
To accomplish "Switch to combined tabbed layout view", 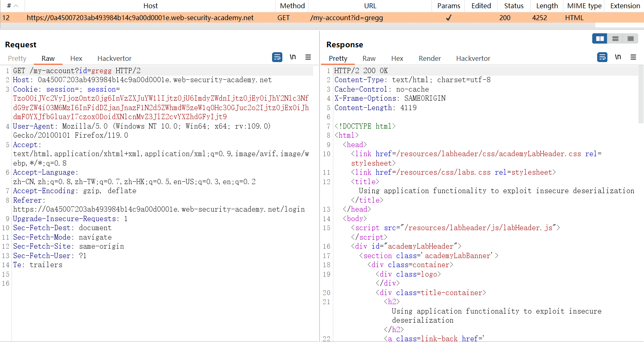I will pos(630,39).
